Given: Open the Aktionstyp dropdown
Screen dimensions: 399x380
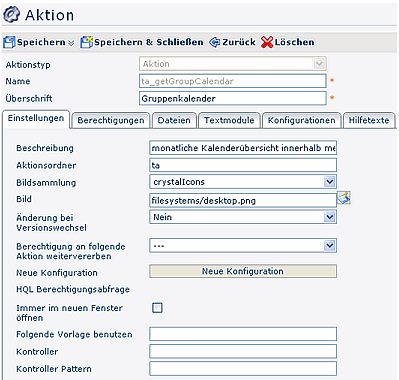Looking at the screenshot, I should coord(233,64).
